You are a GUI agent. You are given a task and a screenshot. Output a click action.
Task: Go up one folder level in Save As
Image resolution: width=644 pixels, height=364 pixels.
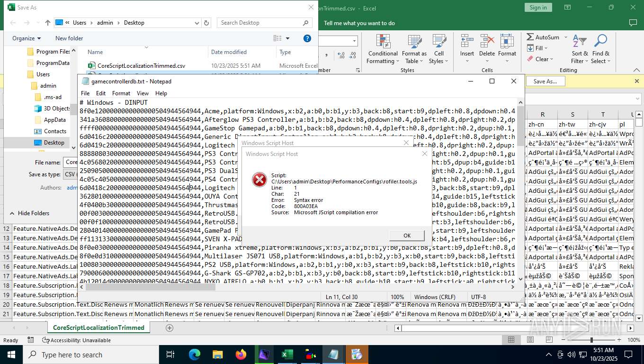[x=48, y=22]
